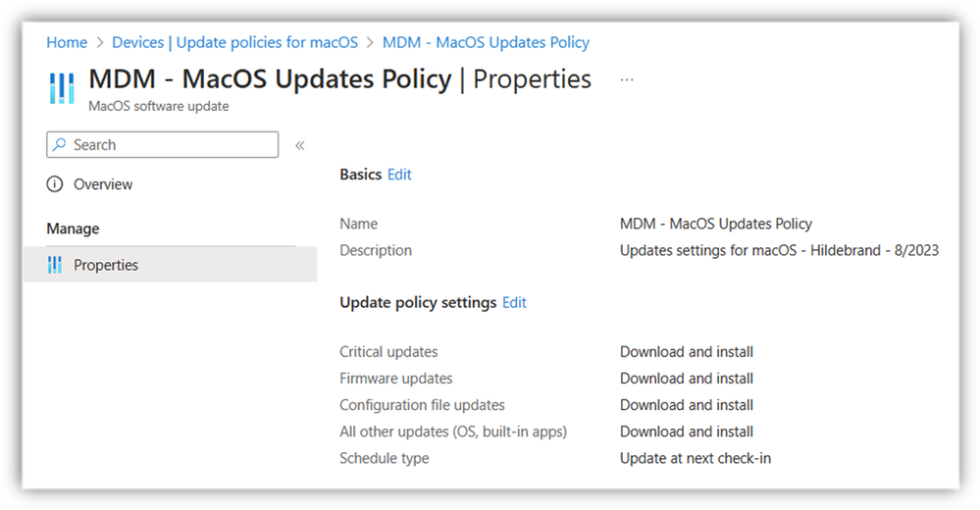The image size is (980, 510).
Task: Click the Description value text
Action: (x=779, y=251)
